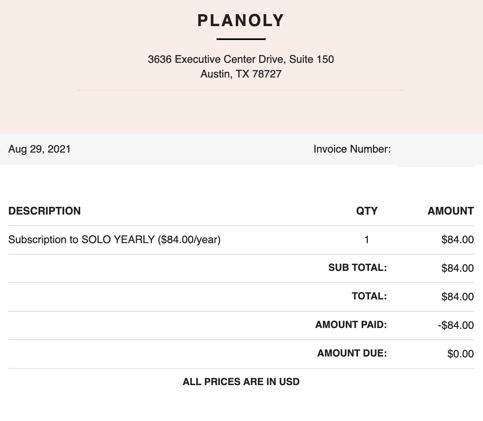Click the invoice date Aug 29, 2021

click(x=39, y=149)
